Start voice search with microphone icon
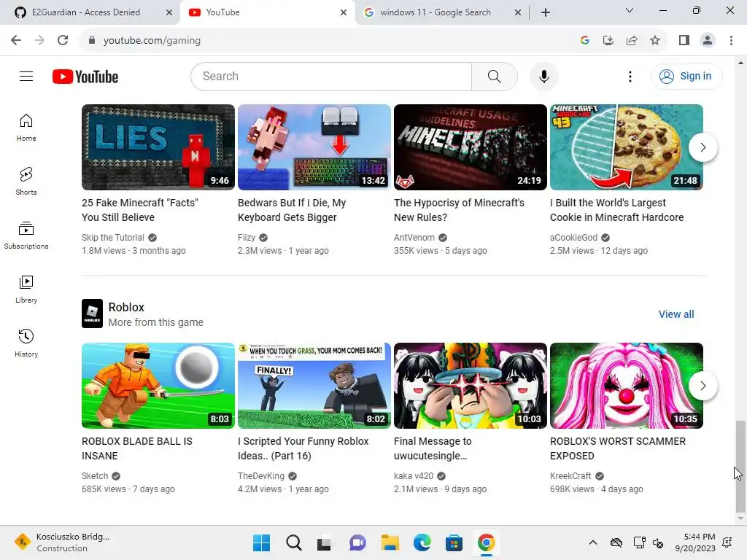747x560 pixels. (543, 76)
